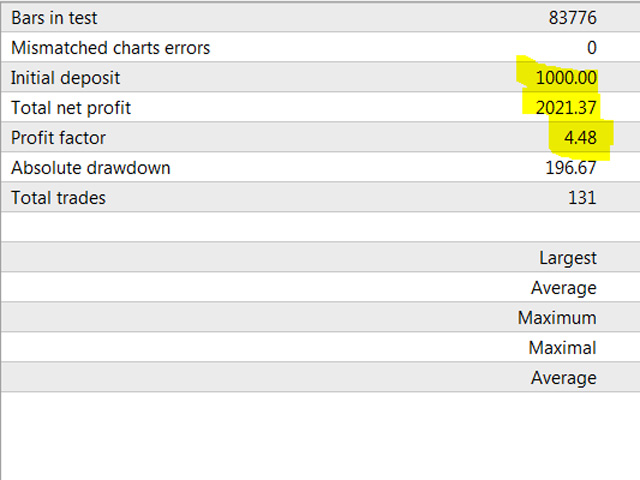The width and height of the screenshot is (640, 480).
Task: Click the 131 total trades value
Action: point(582,198)
